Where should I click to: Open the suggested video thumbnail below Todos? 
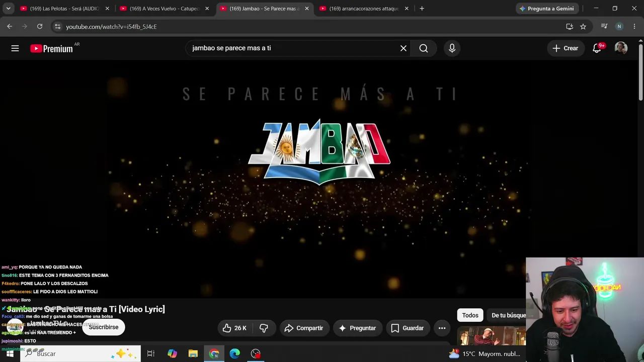pyautogui.click(x=492, y=336)
